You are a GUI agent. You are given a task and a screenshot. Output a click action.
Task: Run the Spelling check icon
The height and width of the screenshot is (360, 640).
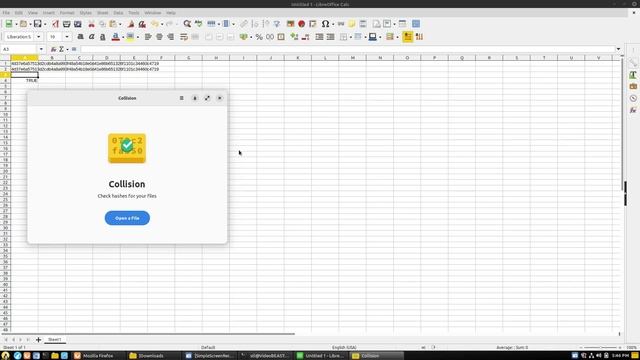point(198,24)
